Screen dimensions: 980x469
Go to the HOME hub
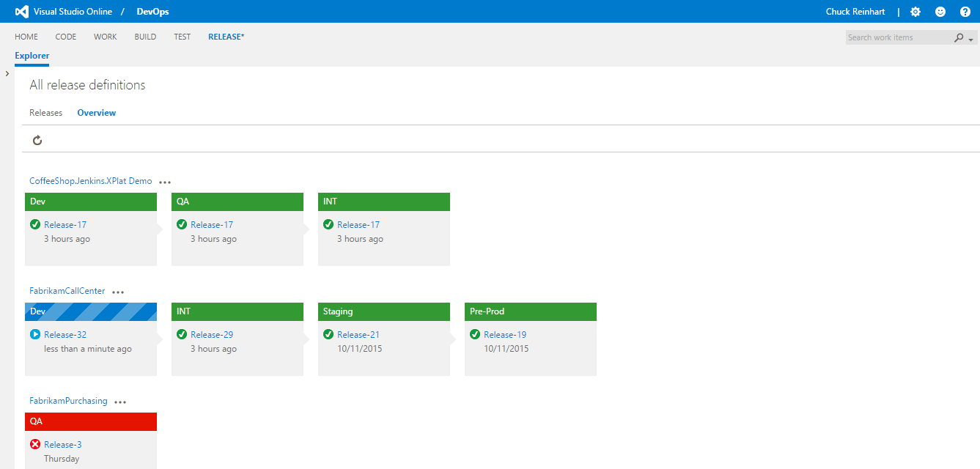(26, 37)
